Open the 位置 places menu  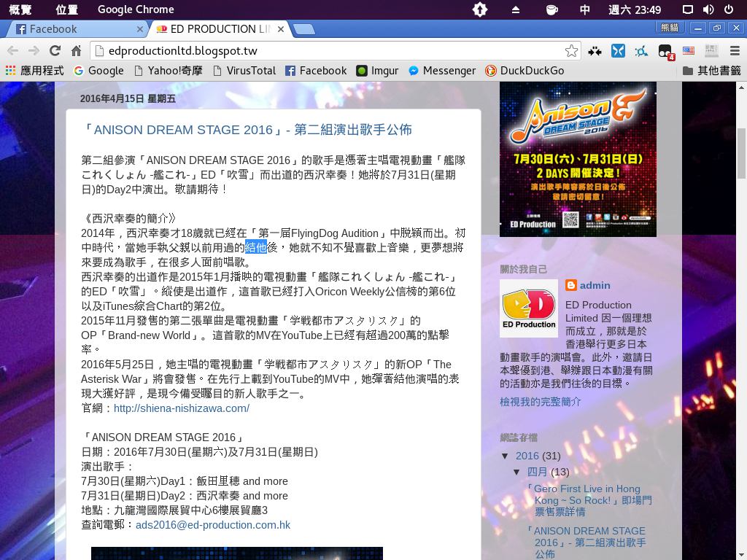tap(66, 9)
